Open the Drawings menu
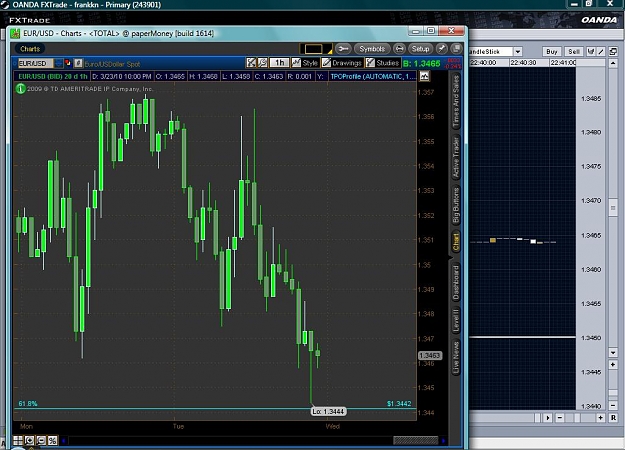 click(x=342, y=63)
